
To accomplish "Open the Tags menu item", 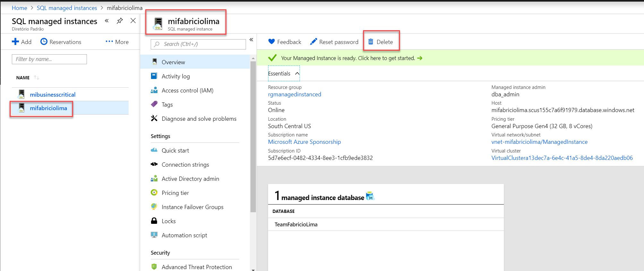I will coord(167,105).
